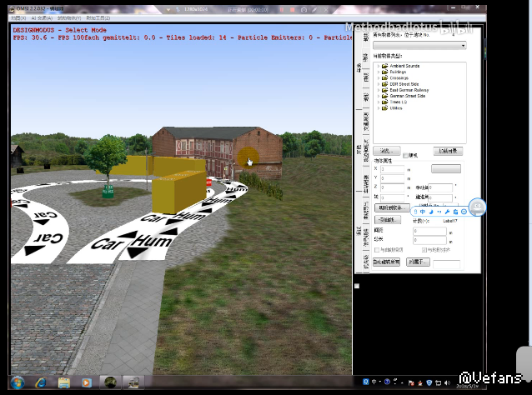Click the smiley icon in IME toolbar
The image size is (532, 395).
point(463,212)
